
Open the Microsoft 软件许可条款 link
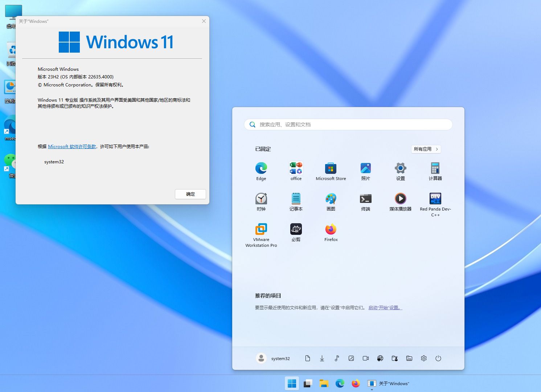click(x=72, y=147)
